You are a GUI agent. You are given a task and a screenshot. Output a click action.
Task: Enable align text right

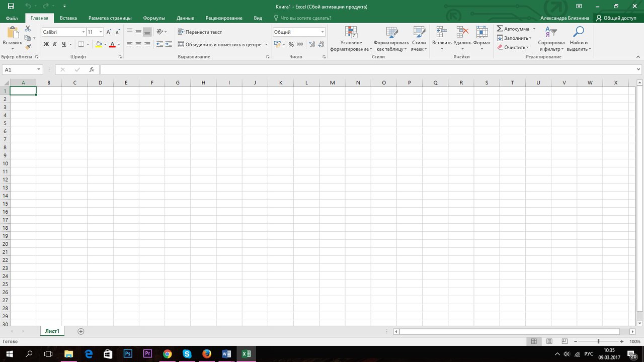pos(147,44)
